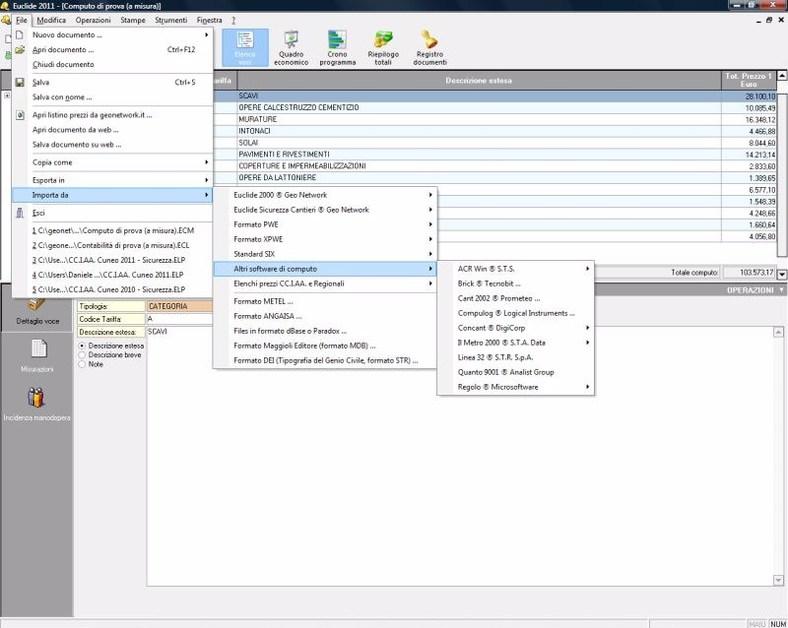
Task: Open recent file Contabilità di prova (a misura).ECL
Action: 112,244
